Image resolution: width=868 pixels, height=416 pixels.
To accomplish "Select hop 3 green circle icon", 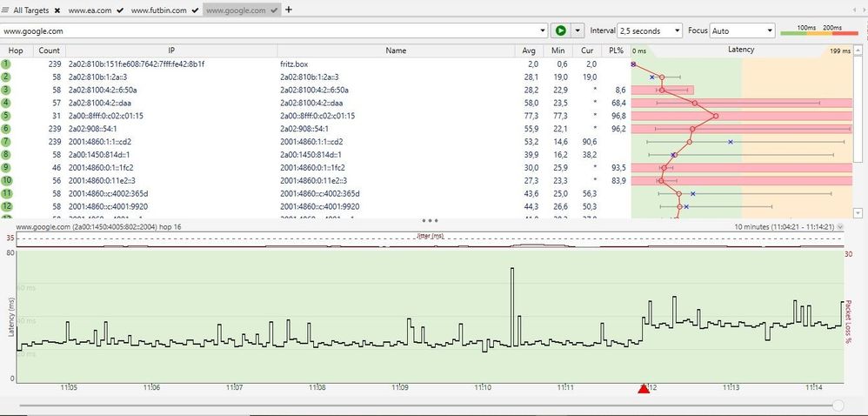I will (6, 90).
